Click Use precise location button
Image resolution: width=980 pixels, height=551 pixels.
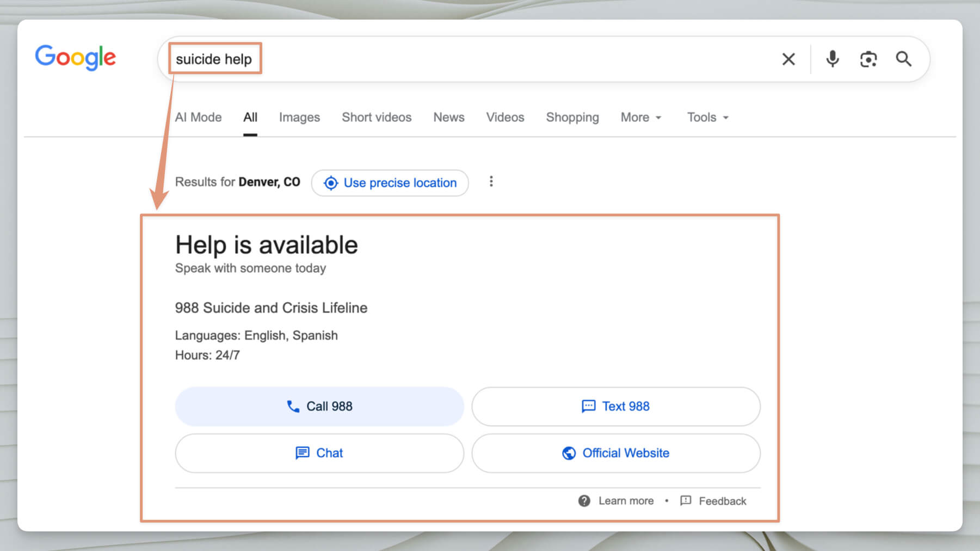click(390, 183)
